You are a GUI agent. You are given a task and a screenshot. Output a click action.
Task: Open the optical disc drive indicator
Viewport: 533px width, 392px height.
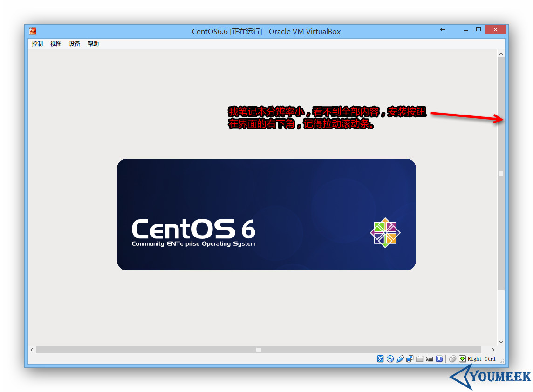(x=390, y=359)
